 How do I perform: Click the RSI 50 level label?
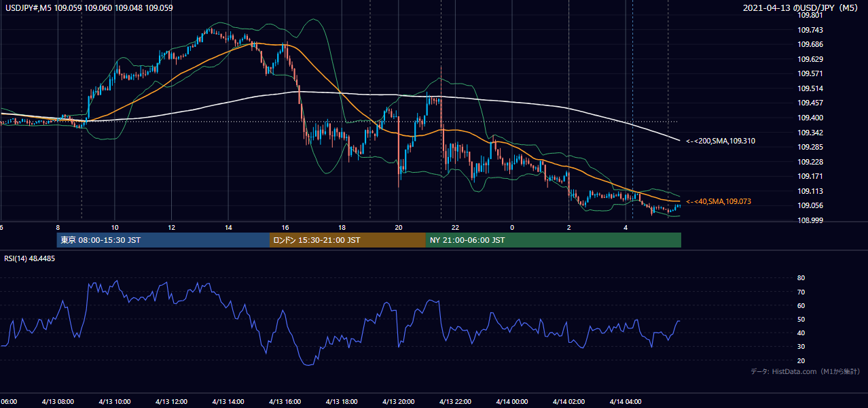(x=801, y=319)
